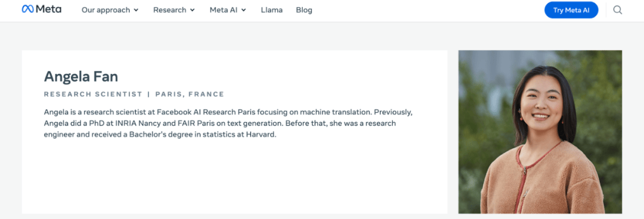This screenshot has width=644, height=219.
Task: Click the Meta infinity logo icon
Action: click(27, 9)
